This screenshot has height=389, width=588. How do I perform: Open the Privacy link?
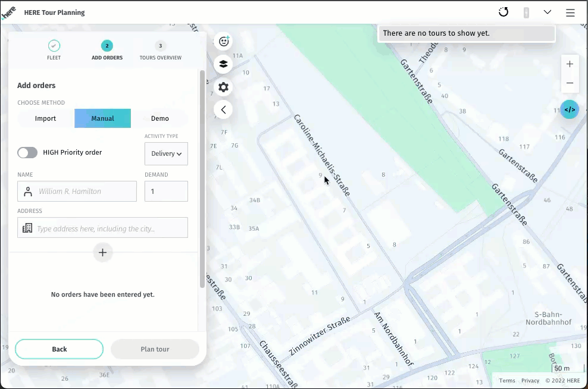pos(530,381)
